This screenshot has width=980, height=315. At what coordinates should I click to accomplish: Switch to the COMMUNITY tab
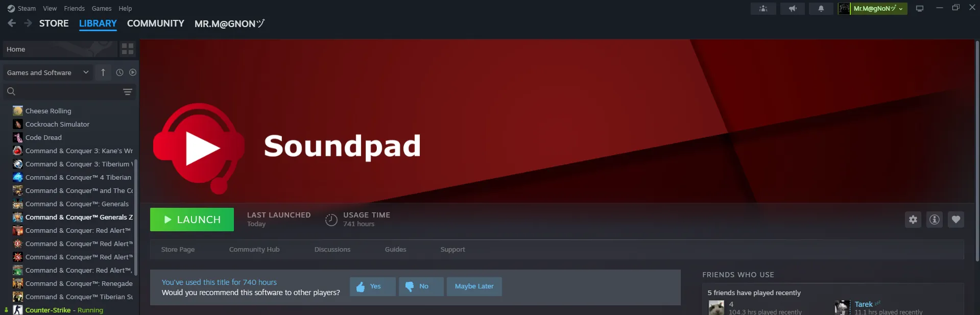pyautogui.click(x=156, y=23)
